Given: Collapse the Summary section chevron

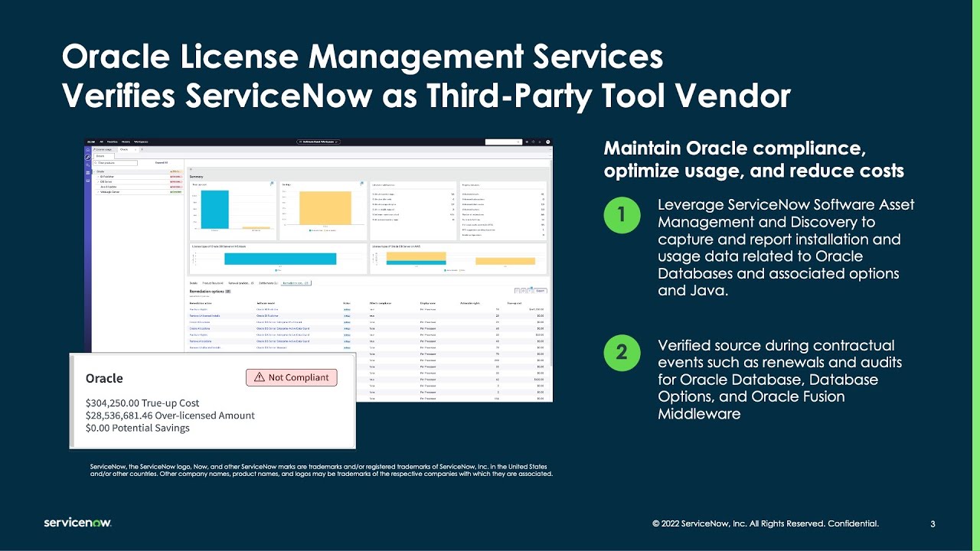Looking at the screenshot, I should click(x=191, y=169).
